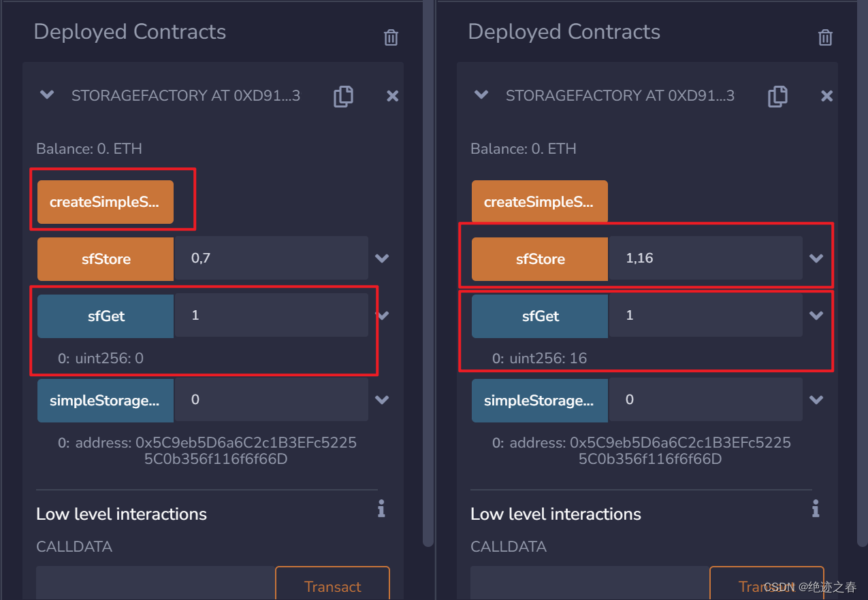This screenshot has width=868, height=600.
Task: Click the info icon next to right Low level interactions
Action: pyautogui.click(x=815, y=508)
